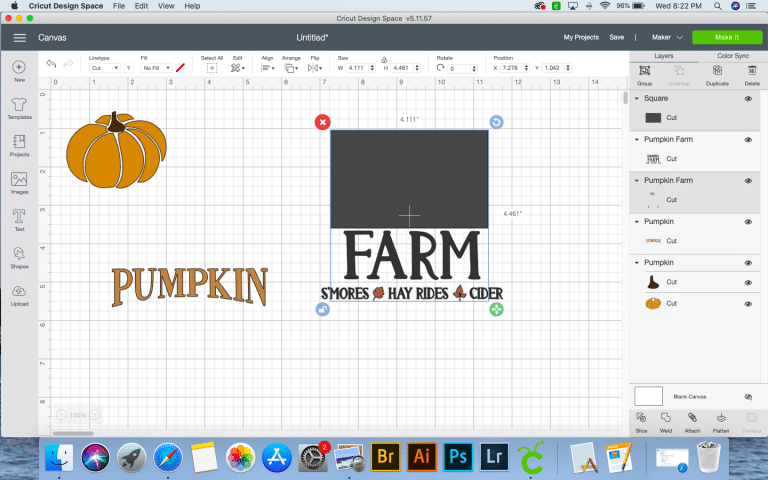
Task: Click the rotate handle on selection
Action: [496, 122]
